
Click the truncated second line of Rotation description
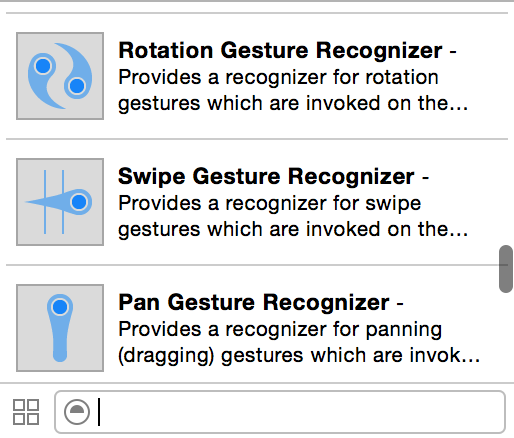(293, 103)
